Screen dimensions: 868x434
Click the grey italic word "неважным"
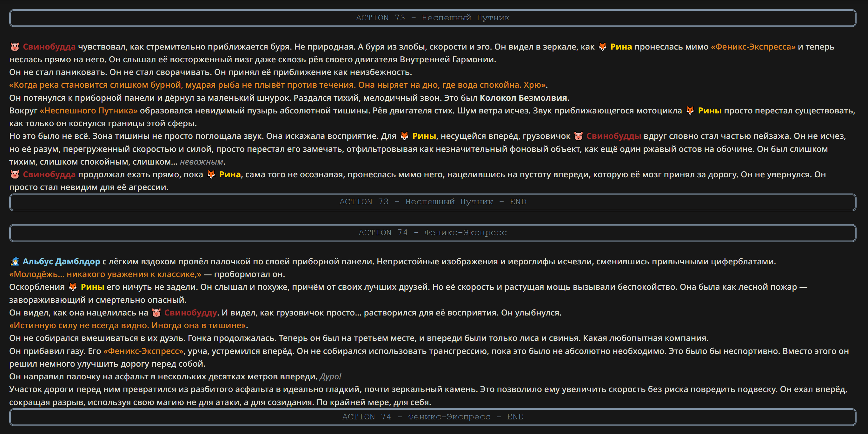(x=202, y=162)
